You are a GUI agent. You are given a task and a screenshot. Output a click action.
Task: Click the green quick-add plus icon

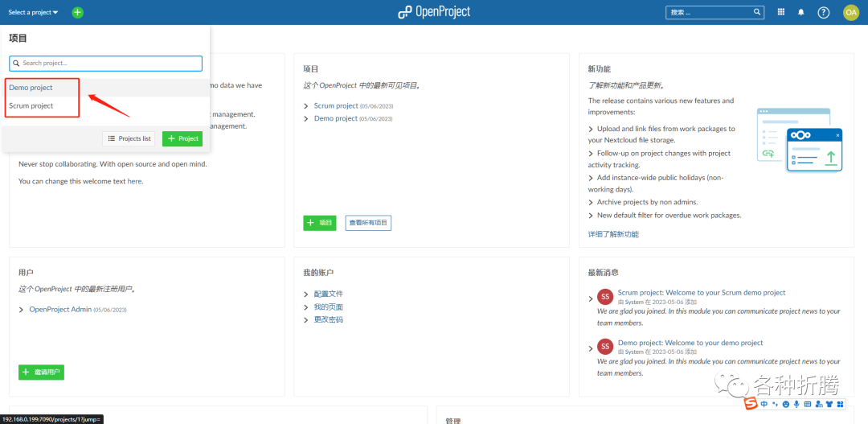pyautogui.click(x=77, y=12)
